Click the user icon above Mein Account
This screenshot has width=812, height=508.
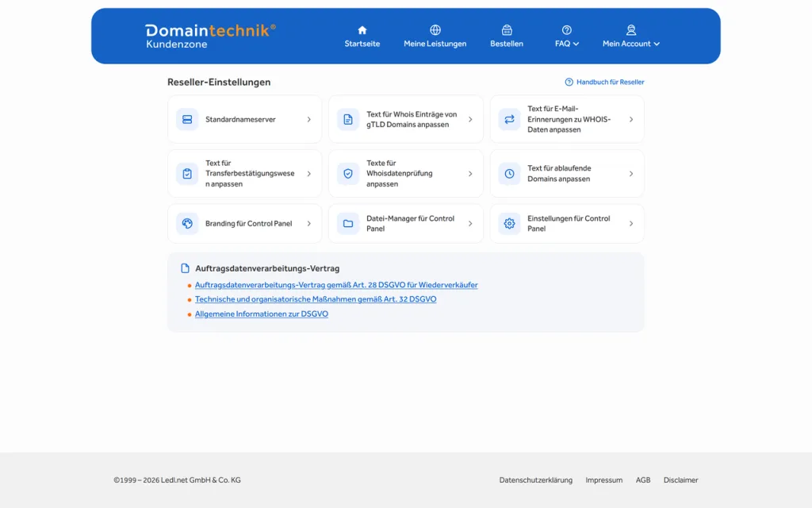pos(630,30)
